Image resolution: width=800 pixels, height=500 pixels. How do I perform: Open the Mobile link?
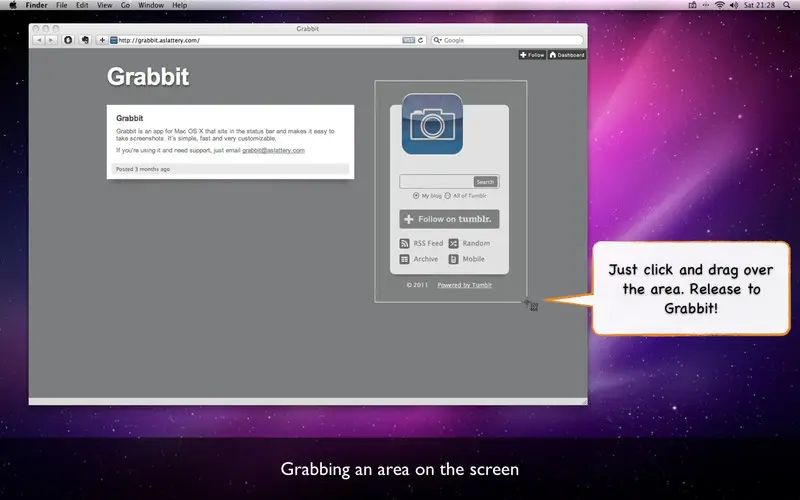pos(473,259)
